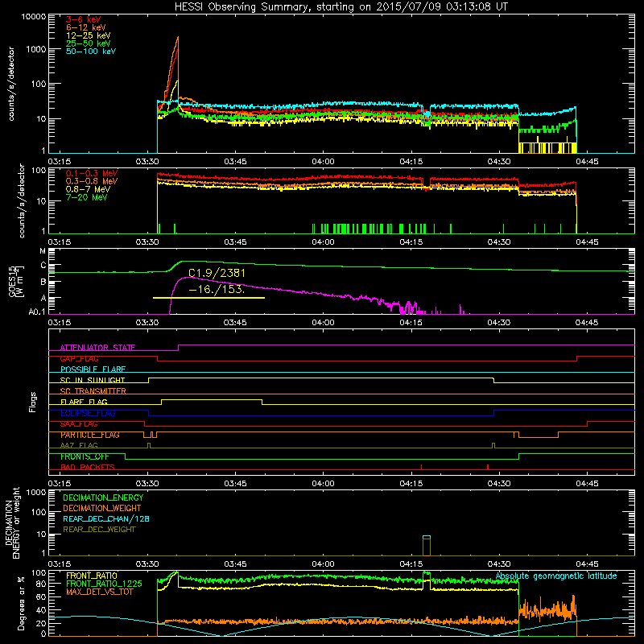The height and width of the screenshot is (644, 644).
Task: Click the DECIMATION_WEIGHT legend label
Action: (102, 508)
